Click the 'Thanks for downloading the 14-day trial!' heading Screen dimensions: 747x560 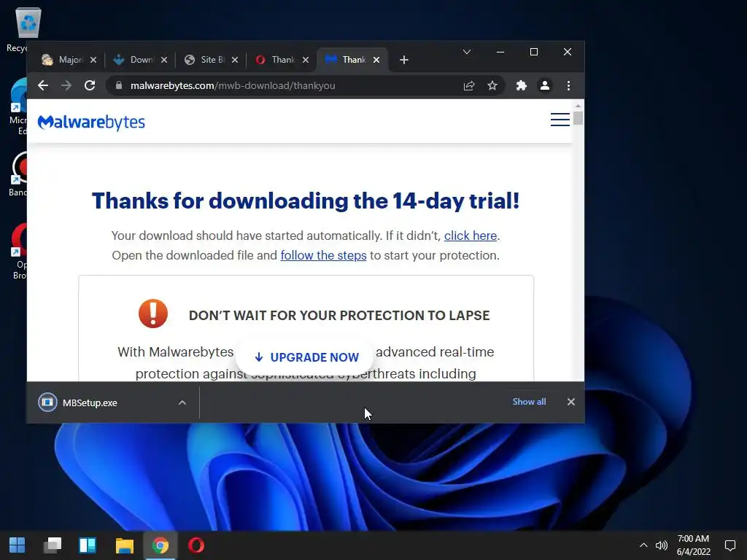coord(306,201)
